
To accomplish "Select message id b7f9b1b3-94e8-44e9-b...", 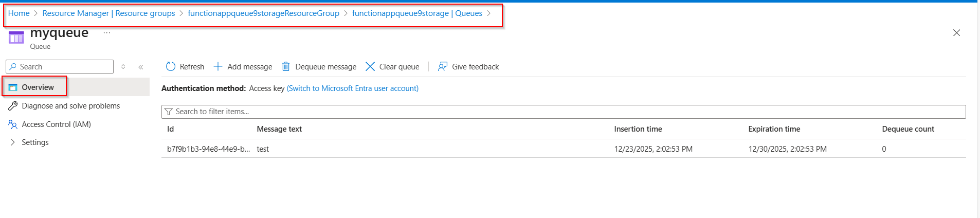I will [x=208, y=149].
